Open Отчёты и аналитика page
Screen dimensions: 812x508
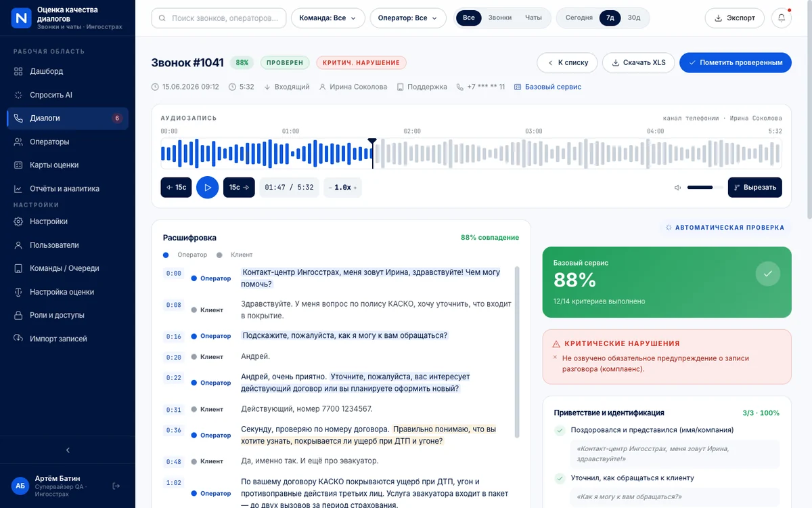68,188
